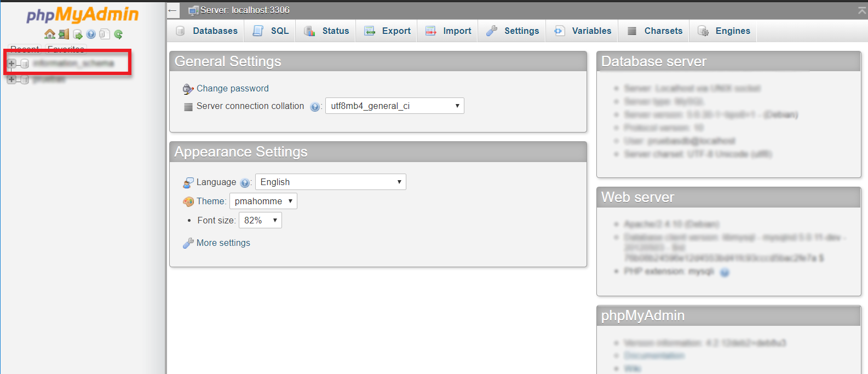
Task: Click the Server connection collation label
Action: 250,106
